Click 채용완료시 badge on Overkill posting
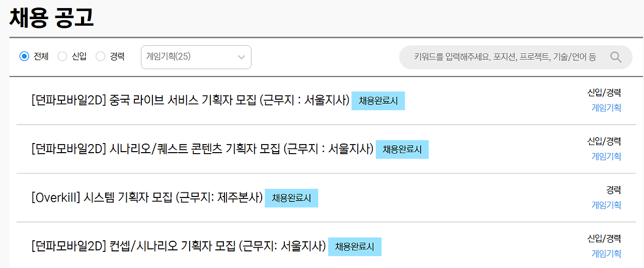This screenshot has width=644, height=268. [291, 198]
